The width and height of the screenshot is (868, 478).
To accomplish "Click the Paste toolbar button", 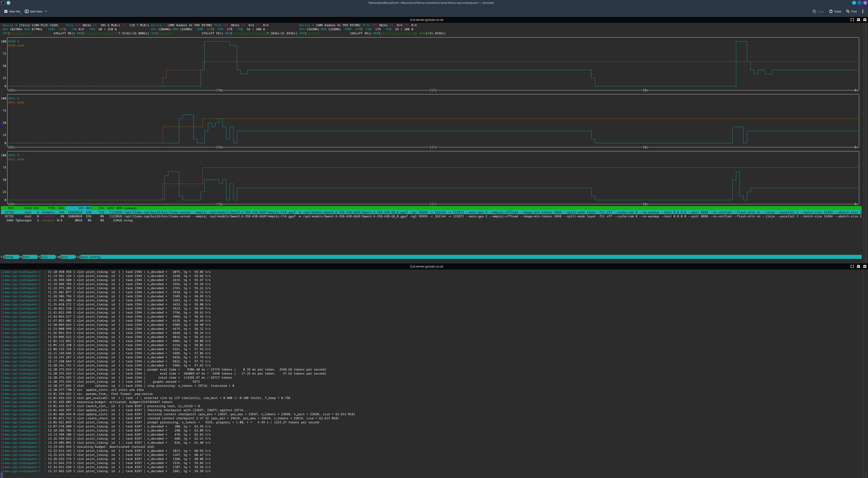I will click(x=835, y=12).
